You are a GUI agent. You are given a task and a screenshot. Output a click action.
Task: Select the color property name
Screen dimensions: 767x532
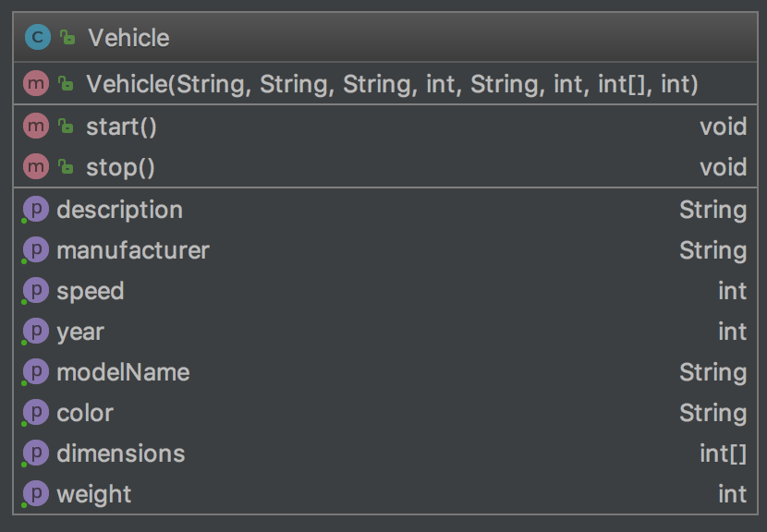(85, 413)
